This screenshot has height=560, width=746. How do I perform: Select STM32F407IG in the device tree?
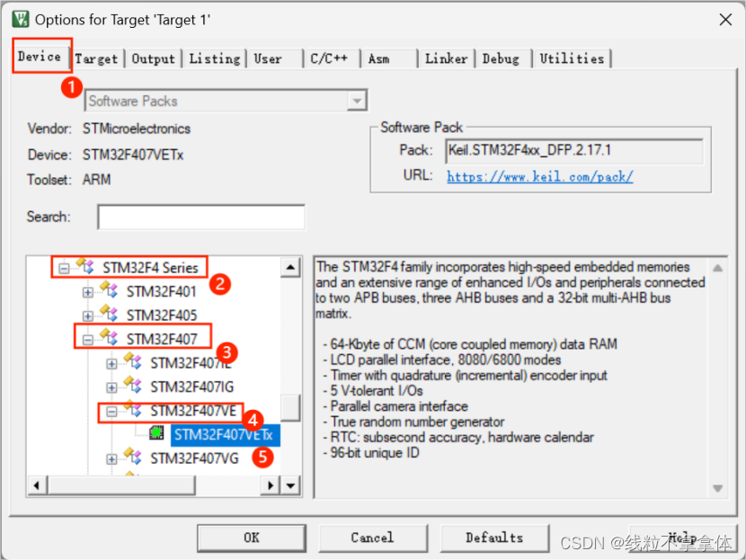(192, 387)
